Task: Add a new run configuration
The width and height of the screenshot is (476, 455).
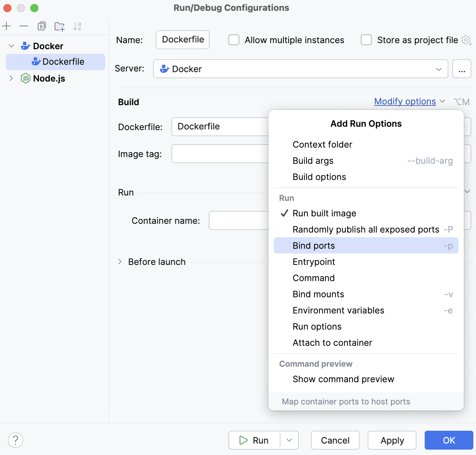Action: pyautogui.click(x=7, y=26)
